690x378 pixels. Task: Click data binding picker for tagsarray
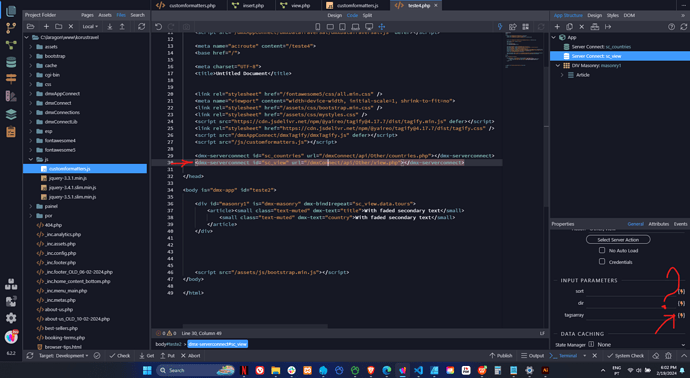[681, 315]
